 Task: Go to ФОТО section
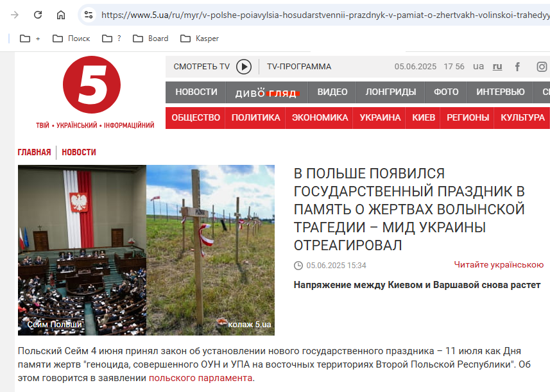point(446,92)
